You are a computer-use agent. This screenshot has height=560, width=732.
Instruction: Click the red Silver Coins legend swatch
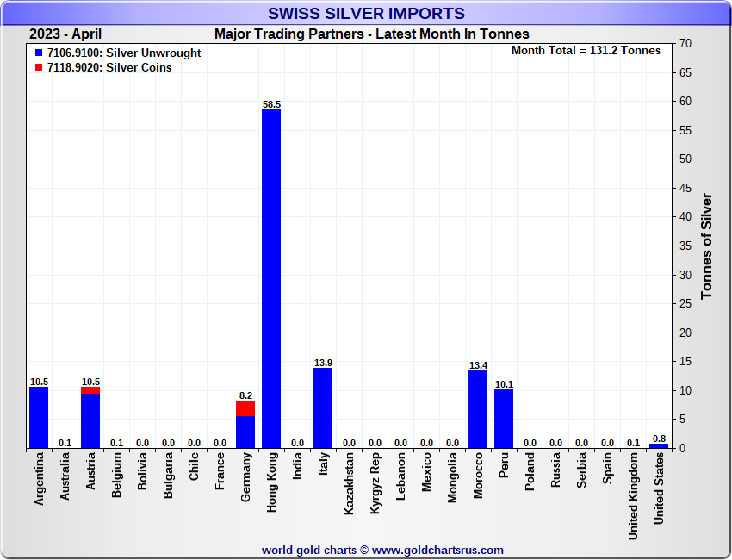[x=39, y=68]
